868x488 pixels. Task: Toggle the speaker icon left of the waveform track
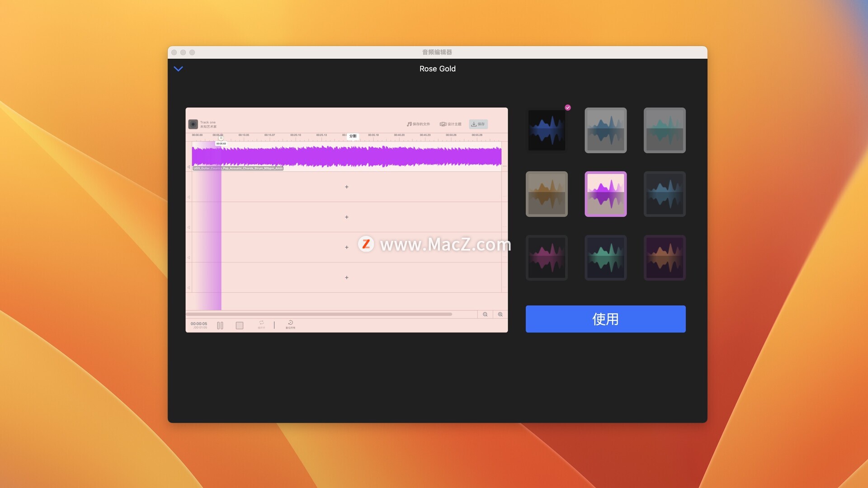(x=189, y=167)
